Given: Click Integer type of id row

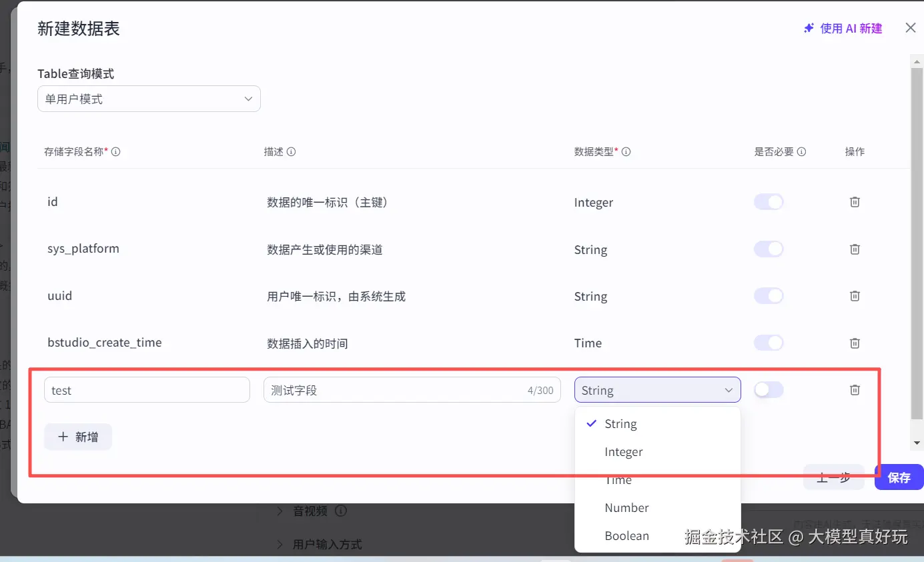Looking at the screenshot, I should [594, 203].
